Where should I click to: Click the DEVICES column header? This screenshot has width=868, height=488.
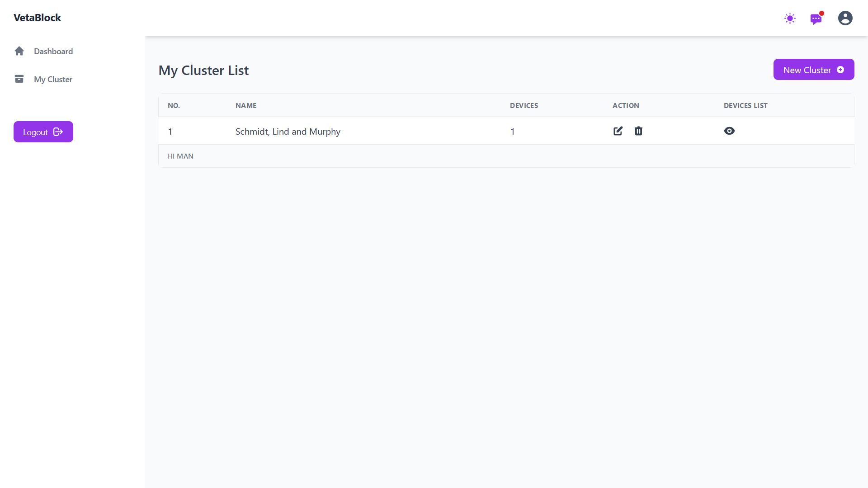pos(524,106)
